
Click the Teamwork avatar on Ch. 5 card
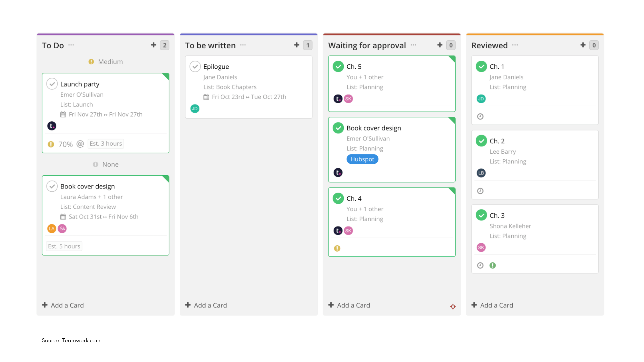[x=338, y=99]
